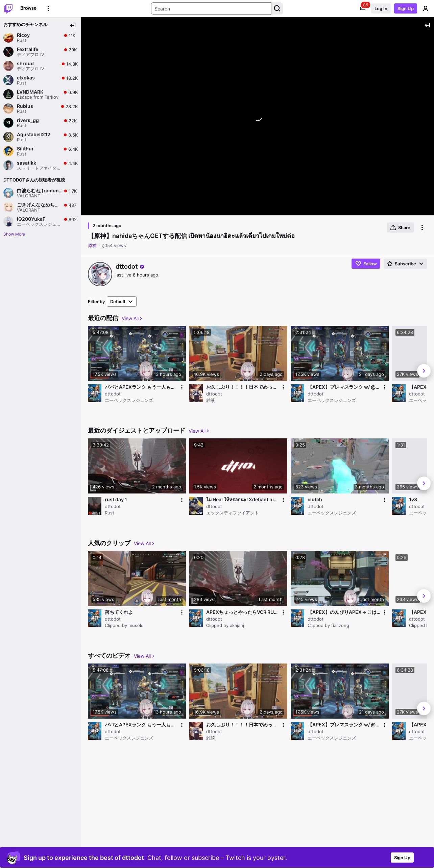The image size is (434, 868).
Task: Open IQ200YukaF channel in sidebar
Action: [41, 221]
